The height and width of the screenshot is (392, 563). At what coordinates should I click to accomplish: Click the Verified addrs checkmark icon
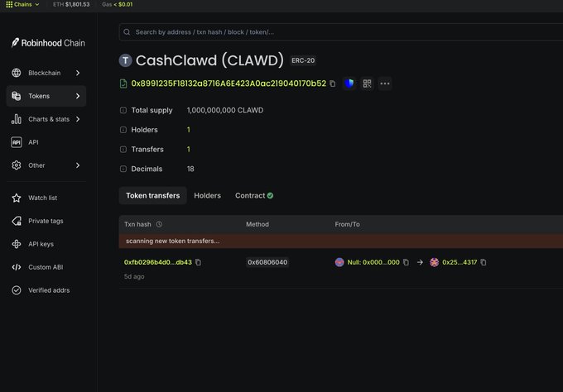[17, 290]
